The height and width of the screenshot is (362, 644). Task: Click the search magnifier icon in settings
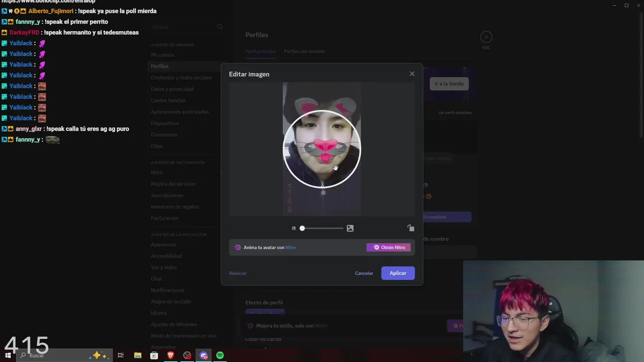point(219,27)
